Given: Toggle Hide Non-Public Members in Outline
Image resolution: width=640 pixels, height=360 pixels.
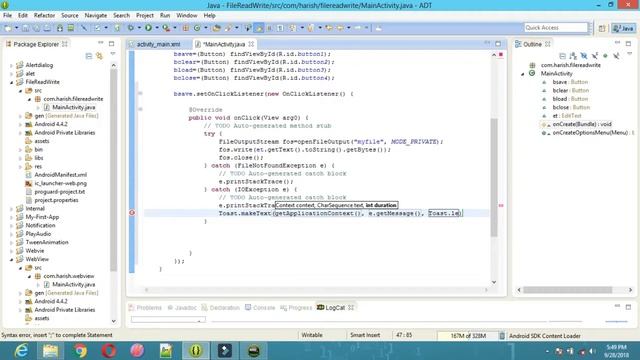Looking at the screenshot, I should point(605,56).
